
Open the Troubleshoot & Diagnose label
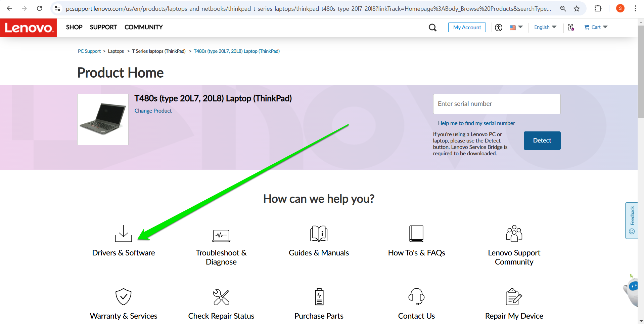tap(221, 257)
